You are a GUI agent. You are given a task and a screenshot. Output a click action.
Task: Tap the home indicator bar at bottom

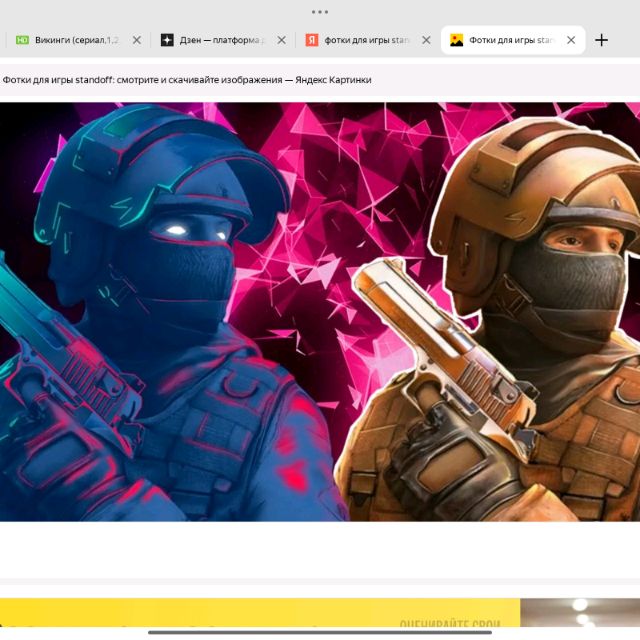[x=320, y=632]
